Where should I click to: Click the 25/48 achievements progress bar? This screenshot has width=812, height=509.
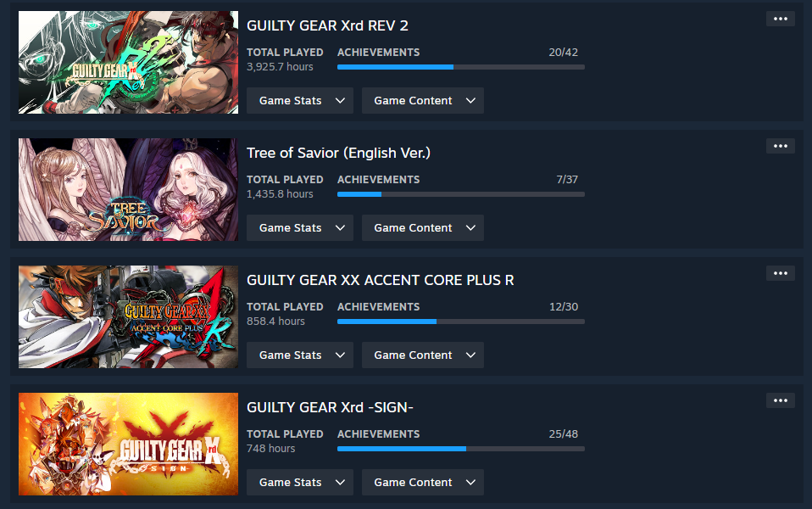[x=461, y=449]
